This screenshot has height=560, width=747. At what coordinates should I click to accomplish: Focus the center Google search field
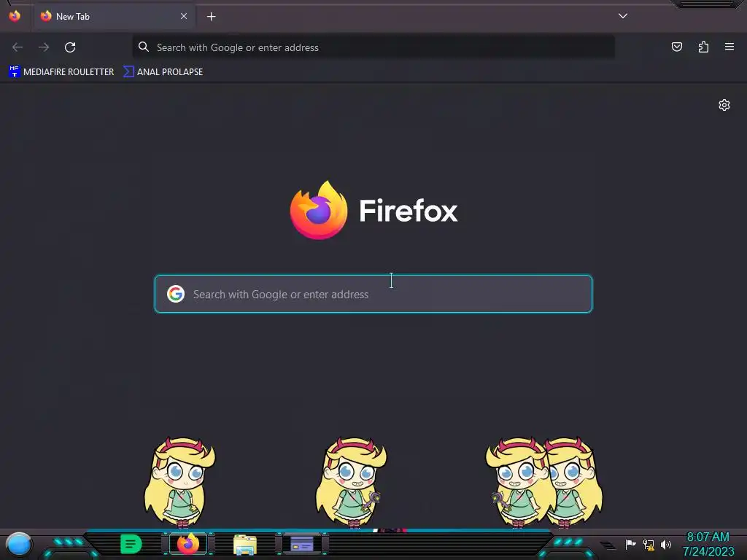[373, 294]
